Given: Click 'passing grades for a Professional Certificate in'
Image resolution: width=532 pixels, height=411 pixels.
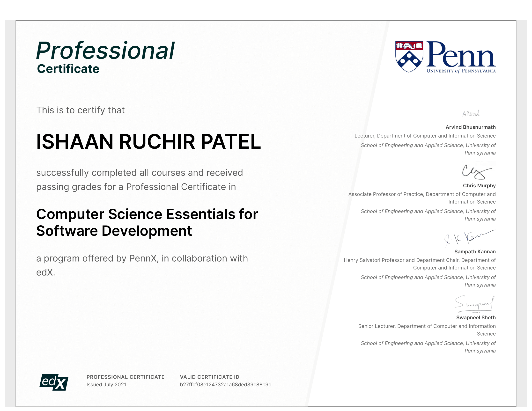Looking at the screenshot, I should 136,187.
